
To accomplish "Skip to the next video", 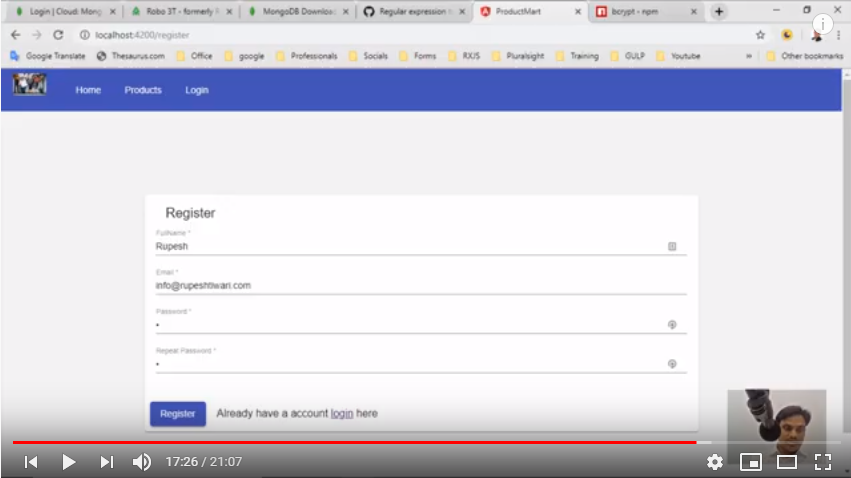I will [x=106, y=462].
